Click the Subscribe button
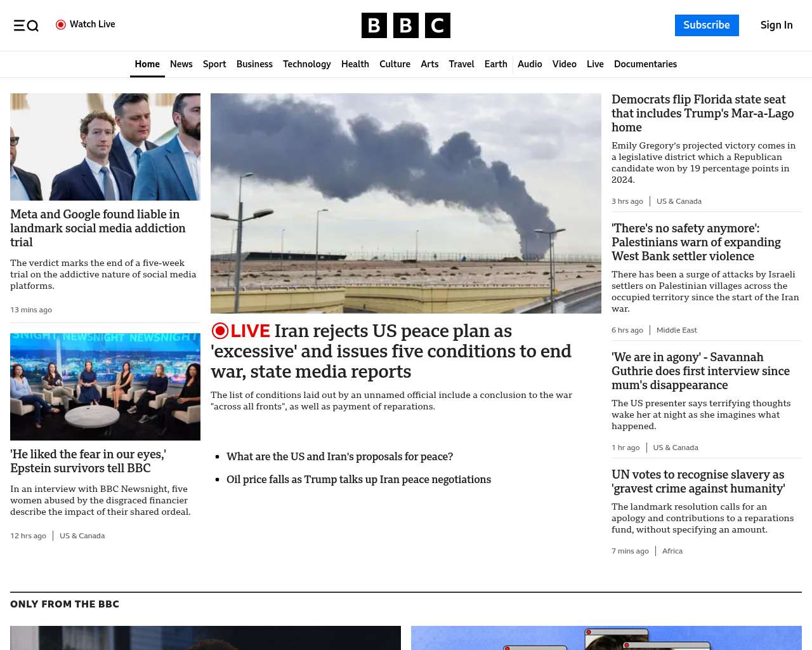This screenshot has width=812, height=650. point(707,25)
